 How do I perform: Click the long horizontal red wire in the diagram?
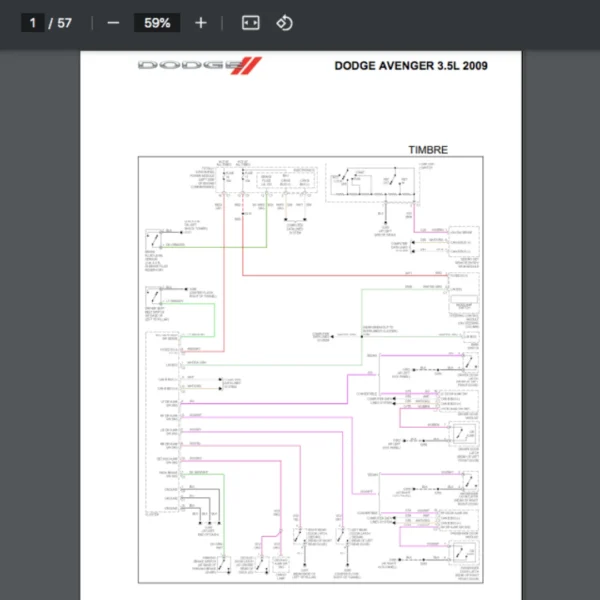pyautogui.click(x=330, y=274)
